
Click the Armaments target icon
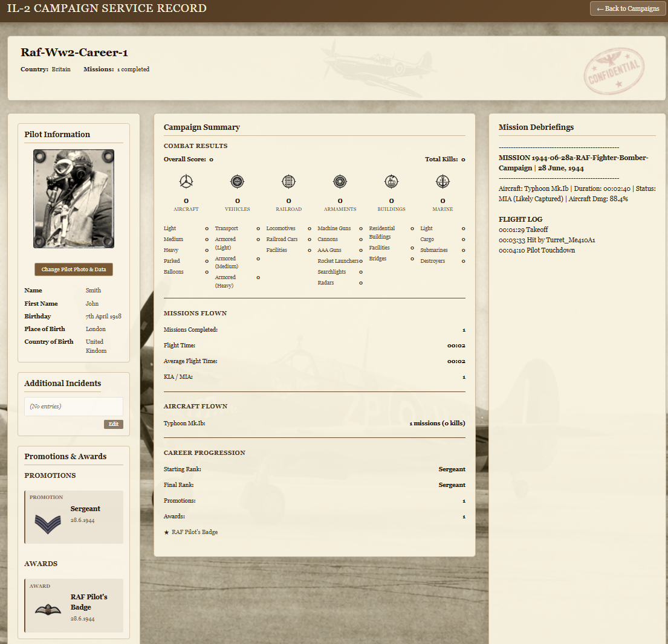[340, 181]
